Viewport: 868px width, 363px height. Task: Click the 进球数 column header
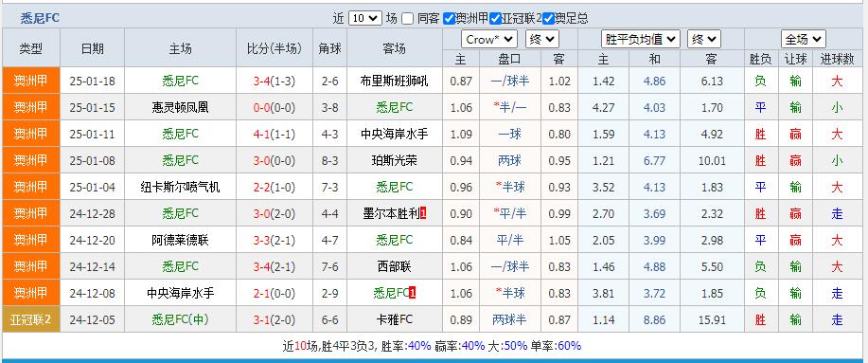[837, 59]
